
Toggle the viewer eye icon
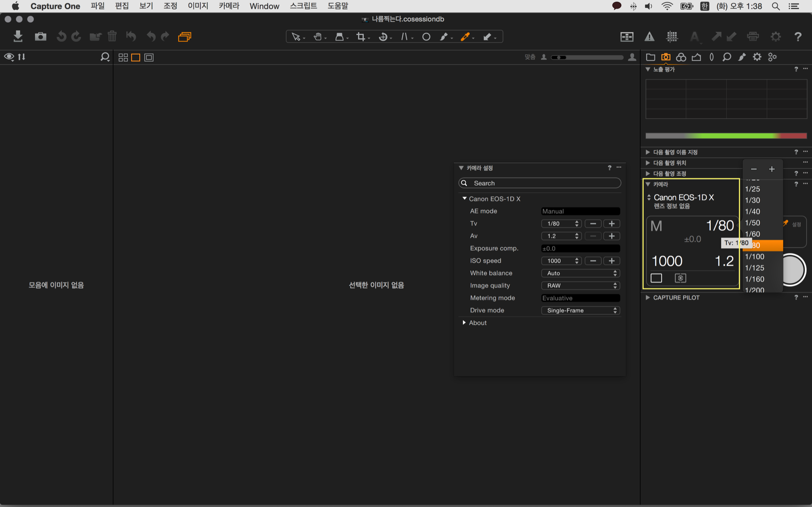pyautogui.click(x=9, y=57)
